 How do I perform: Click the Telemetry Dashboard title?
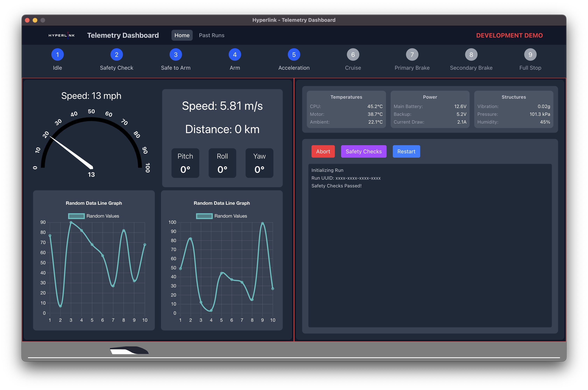[x=123, y=35]
